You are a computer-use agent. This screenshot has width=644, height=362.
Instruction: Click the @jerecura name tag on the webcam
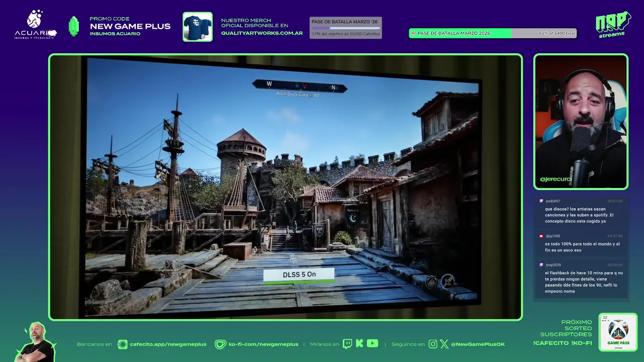pyautogui.click(x=555, y=179)
